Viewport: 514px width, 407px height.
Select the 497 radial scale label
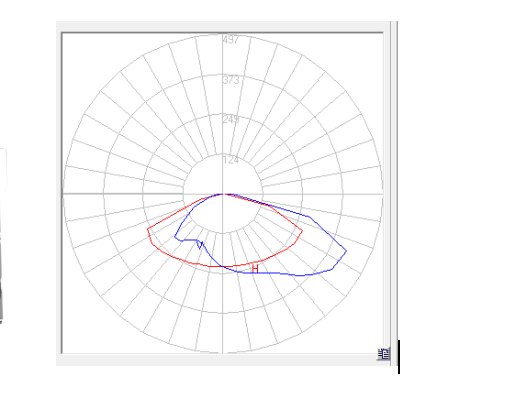[231, 40]
